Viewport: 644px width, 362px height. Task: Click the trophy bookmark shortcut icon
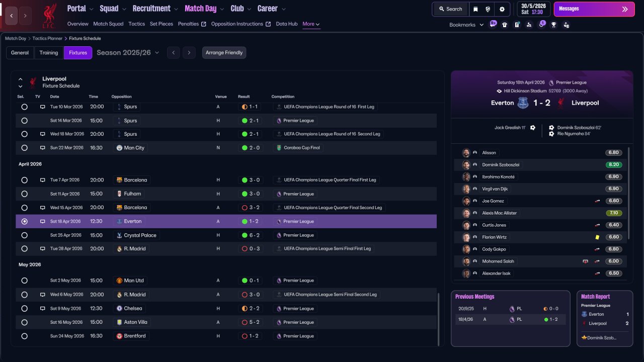point(554,25)
